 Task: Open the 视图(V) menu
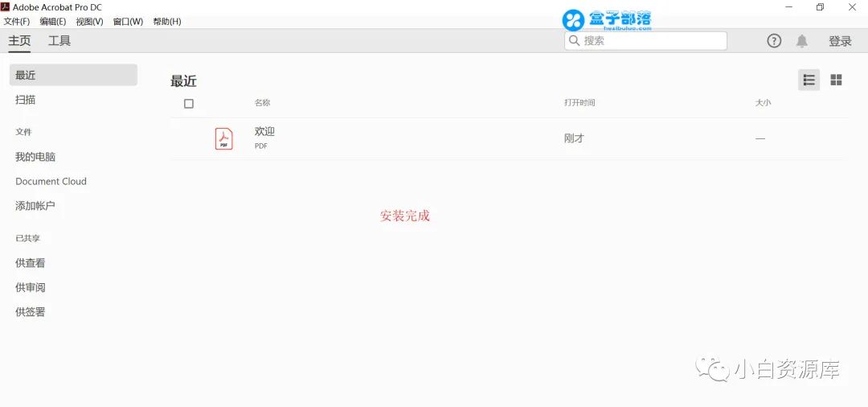[90, 22]
